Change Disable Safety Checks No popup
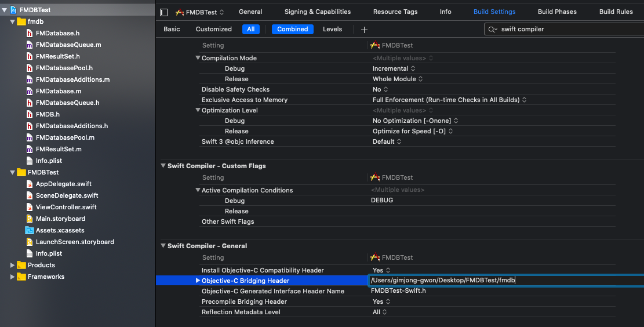 (x=380, y=89)
